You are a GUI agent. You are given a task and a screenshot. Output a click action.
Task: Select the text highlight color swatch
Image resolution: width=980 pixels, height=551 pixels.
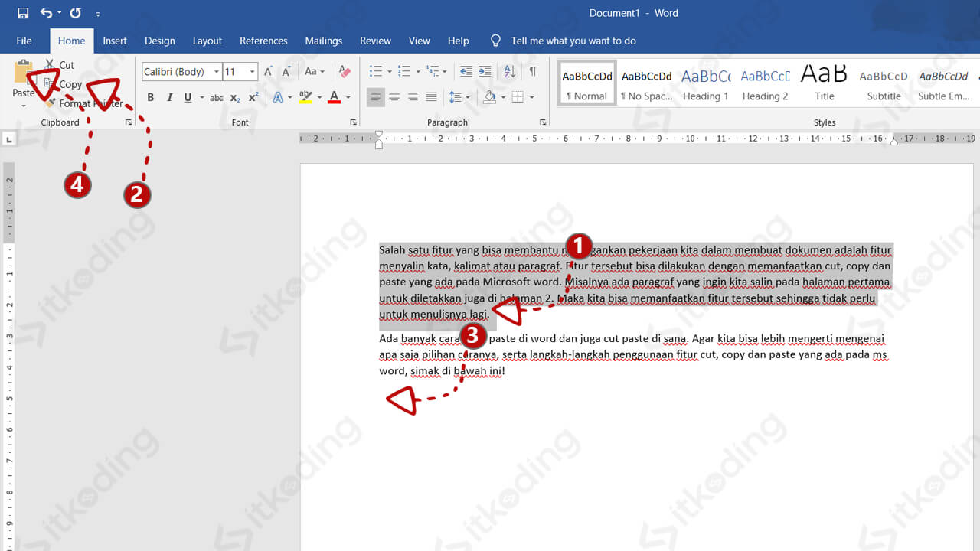click(306, 97)
